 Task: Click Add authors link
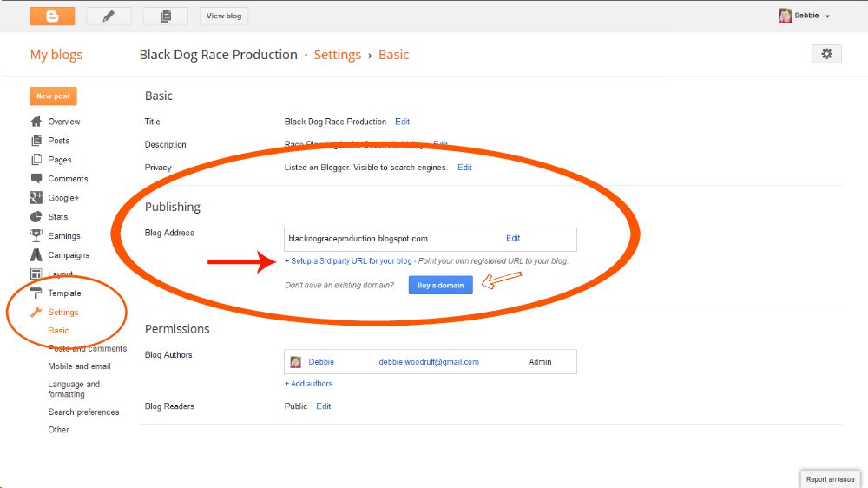[308, 383]
